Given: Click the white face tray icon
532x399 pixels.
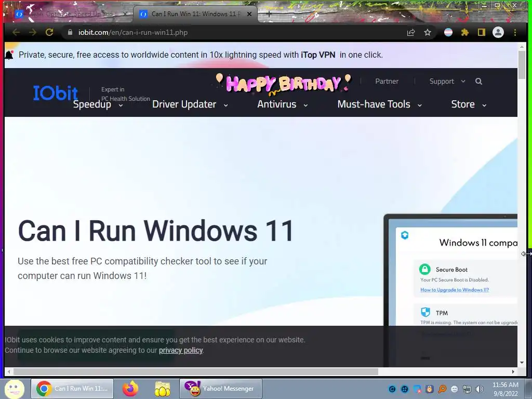Looking at the screenshot, I should pyautogui.click(x=455, y=389).
